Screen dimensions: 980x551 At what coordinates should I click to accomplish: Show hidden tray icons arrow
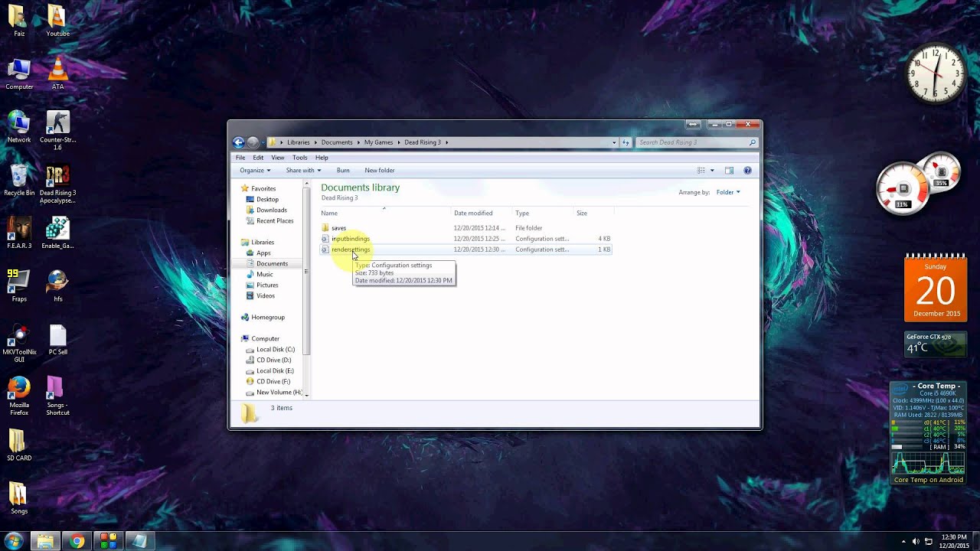(x=903, y=542)
